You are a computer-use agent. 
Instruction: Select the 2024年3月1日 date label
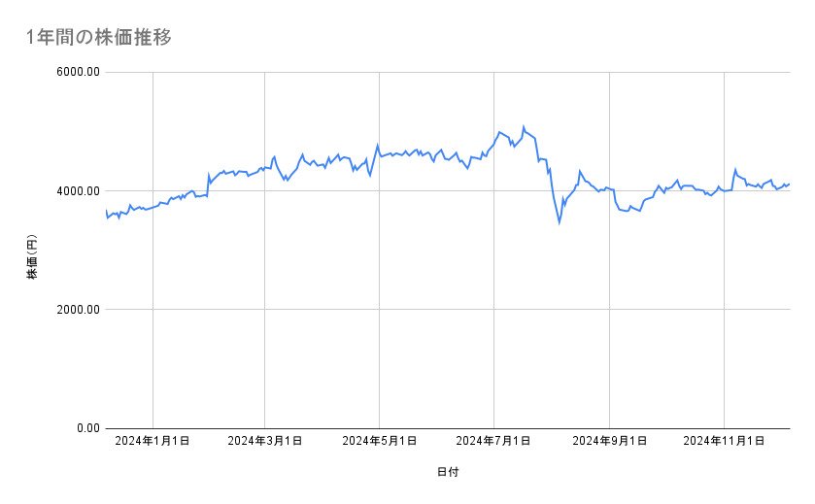[x=265, y=441]
